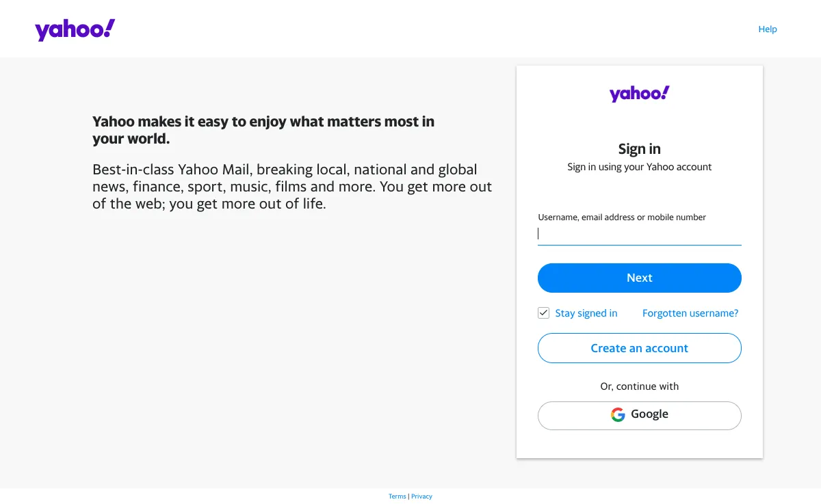Viewport: 821px width, 504px height.
Task: Select the purple Yahoo exclamation mark logo
Action: pos(75,29)
